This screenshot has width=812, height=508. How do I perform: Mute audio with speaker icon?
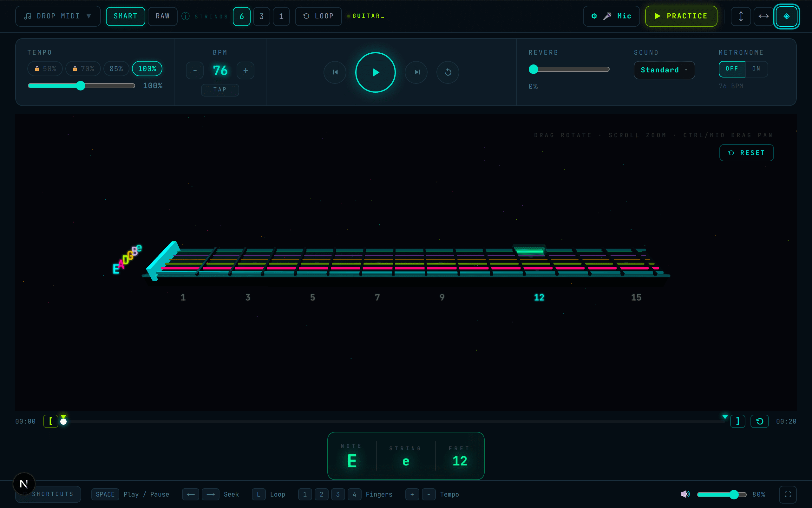coord(685,494)
